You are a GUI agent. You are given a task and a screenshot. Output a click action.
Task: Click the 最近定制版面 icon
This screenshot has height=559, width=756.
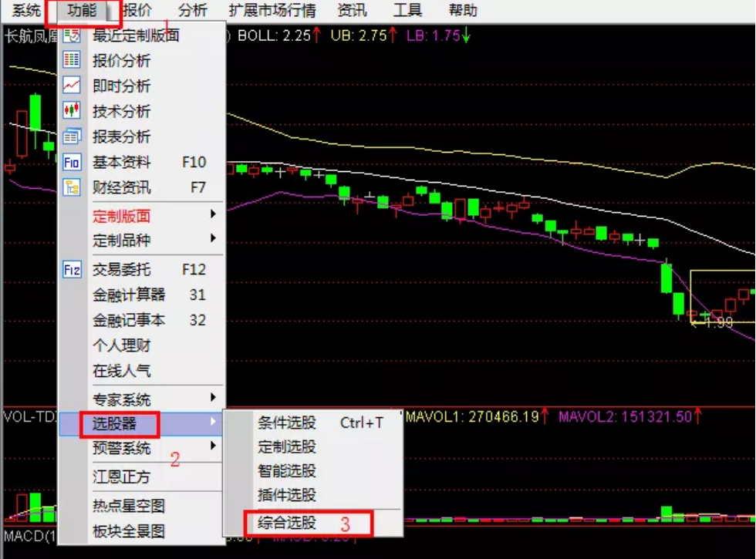pyautogui.click(x=72, y=35)
